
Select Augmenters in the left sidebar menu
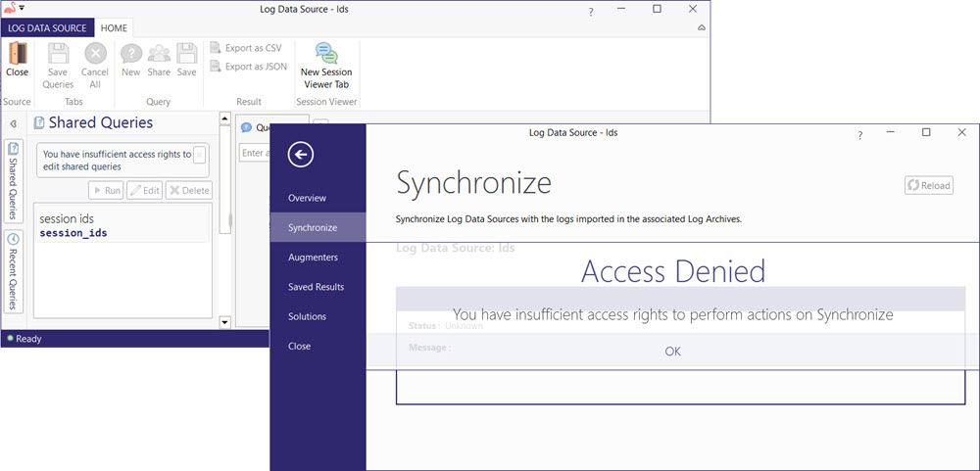[313, 257]
